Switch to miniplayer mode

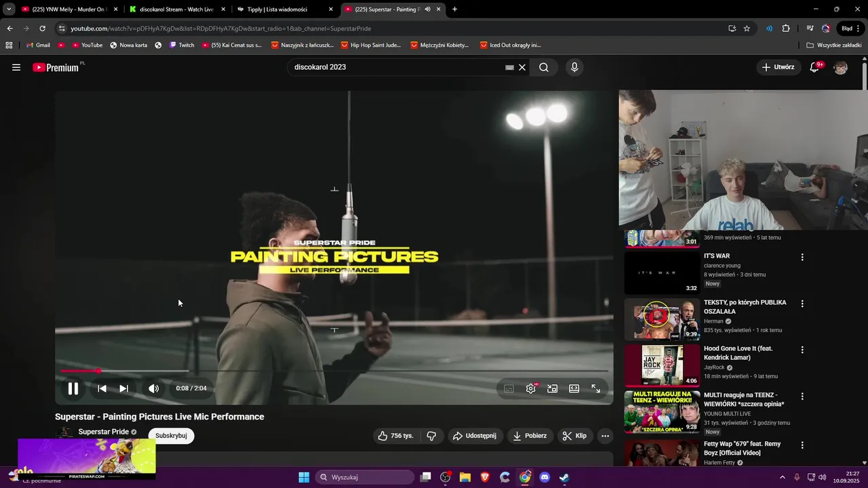[553, 388]
